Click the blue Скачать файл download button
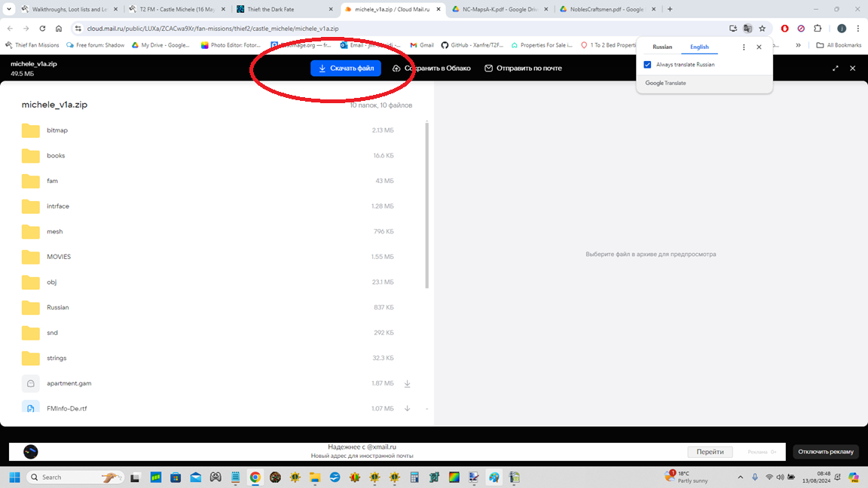Image resolution: width=868 pixels, height=488 pixels. [x=345, y=68]
